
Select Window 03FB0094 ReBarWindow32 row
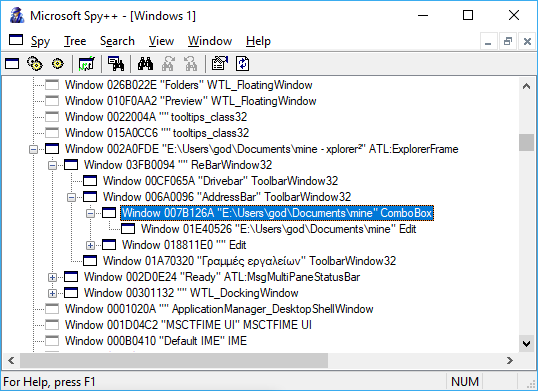point(178,165)
